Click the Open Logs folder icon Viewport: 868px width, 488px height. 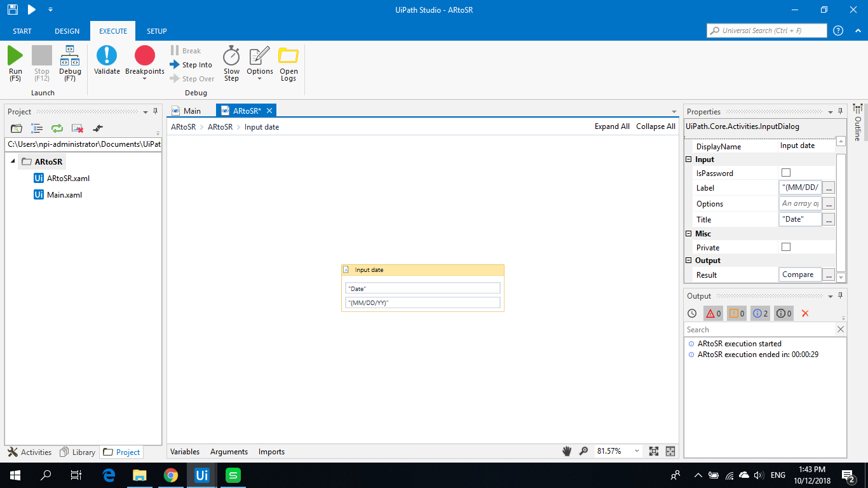click(x=288, y=63)
